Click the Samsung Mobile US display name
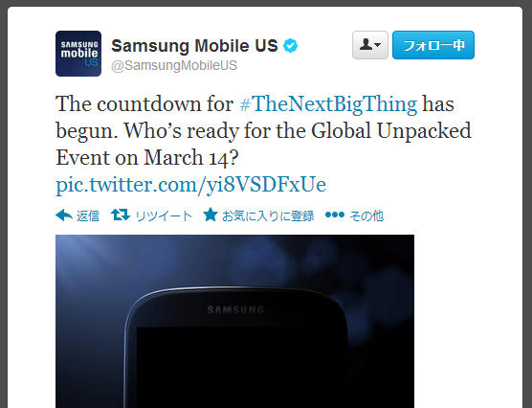The image size is (532, 408). pos(194,46)
